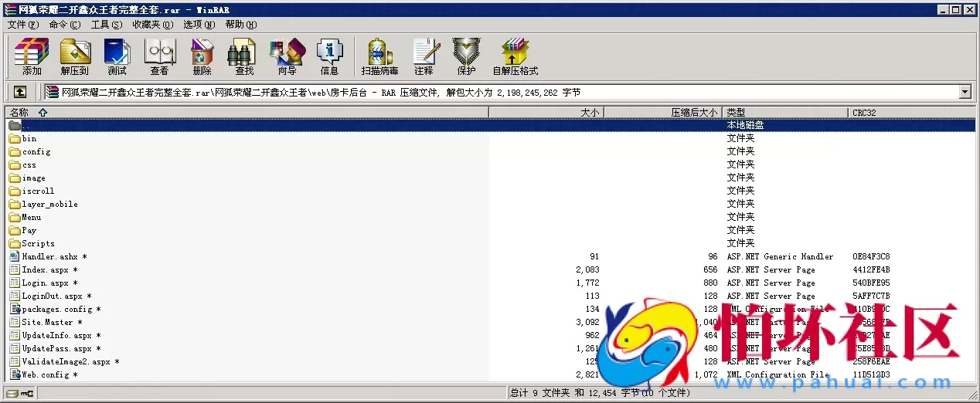Select the Scripts folder row
Viewport: 980px width, 403px height.
[x=490, y=243]
